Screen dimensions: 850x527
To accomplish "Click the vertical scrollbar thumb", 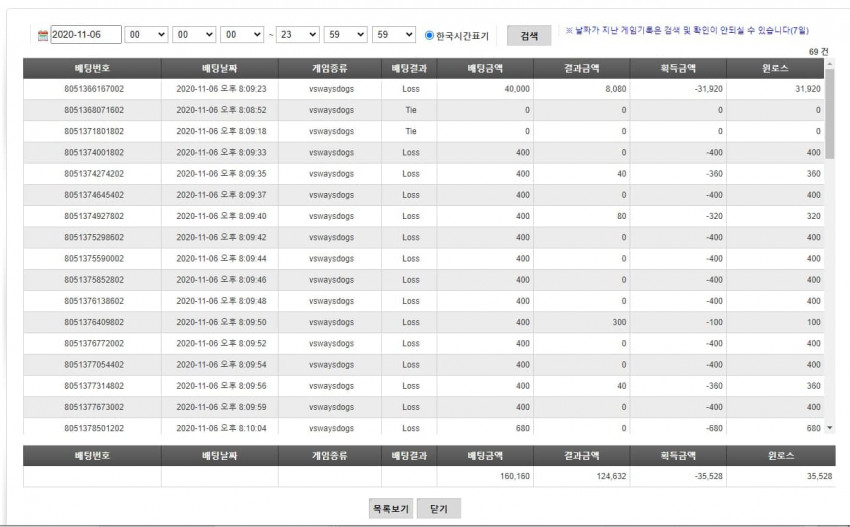I will tap(829, 114).
